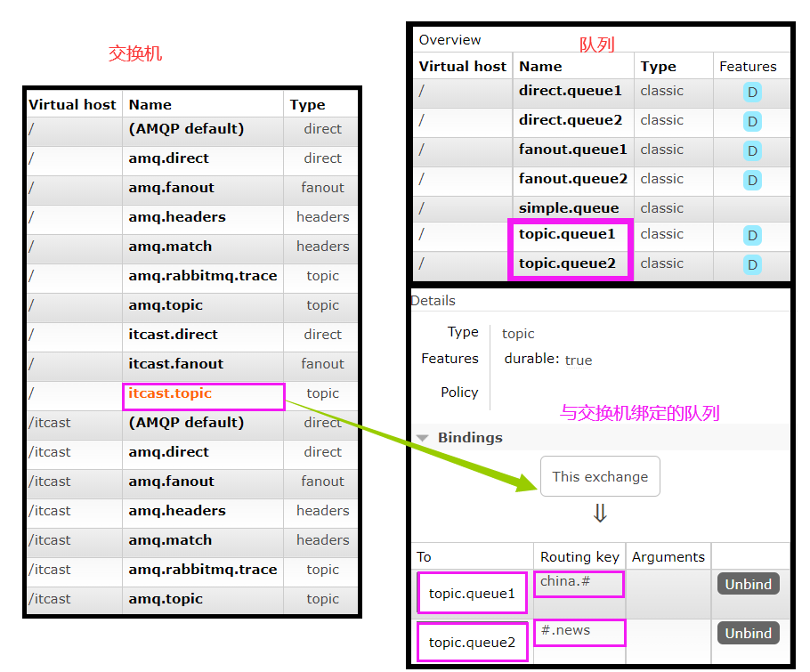Image resolution: width=810 pixels, height=672 pixels.
Task: Click the Type header in queues table
Action: pos(658,67)
